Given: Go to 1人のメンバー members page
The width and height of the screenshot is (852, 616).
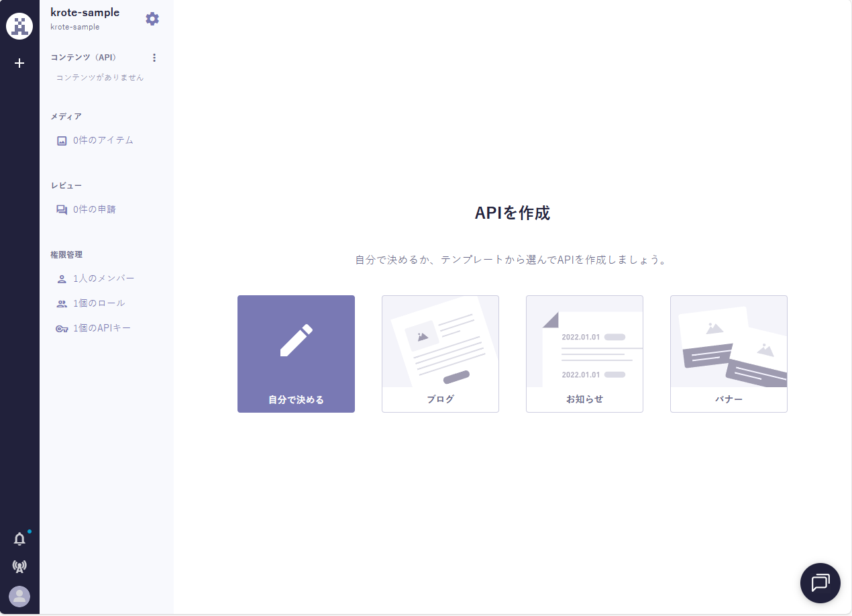Looking at the screenshot, I should click(103, 278).
